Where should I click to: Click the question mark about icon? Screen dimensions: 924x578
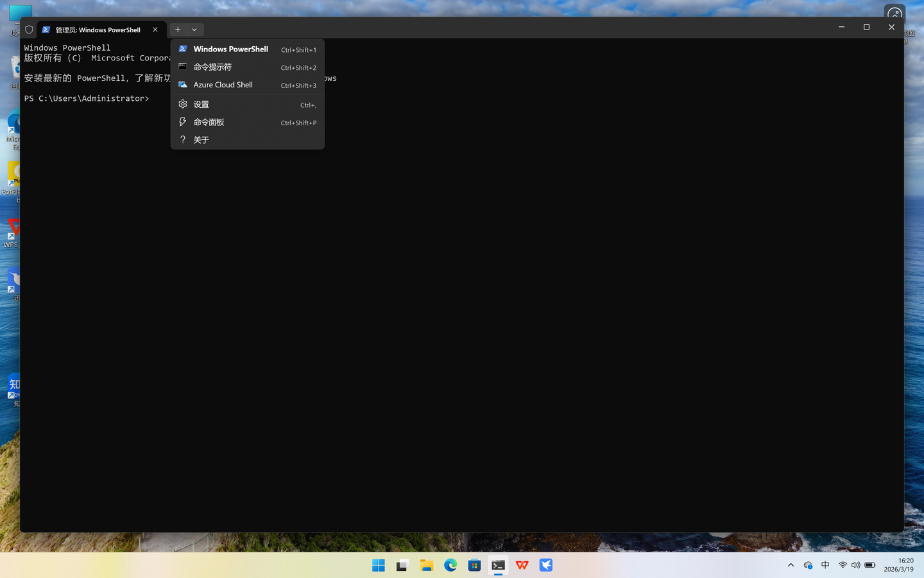(x=183, y=140)
